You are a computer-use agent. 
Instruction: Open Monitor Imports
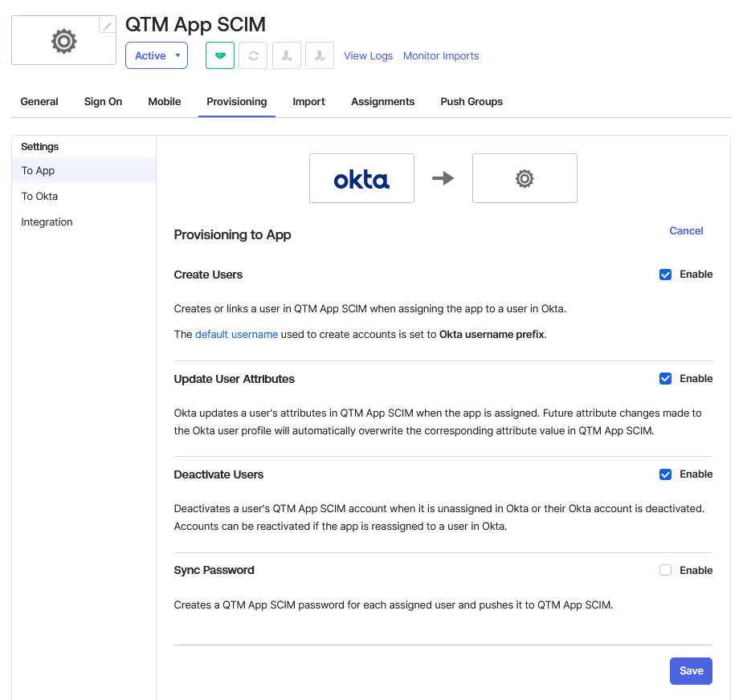point(441,55)
